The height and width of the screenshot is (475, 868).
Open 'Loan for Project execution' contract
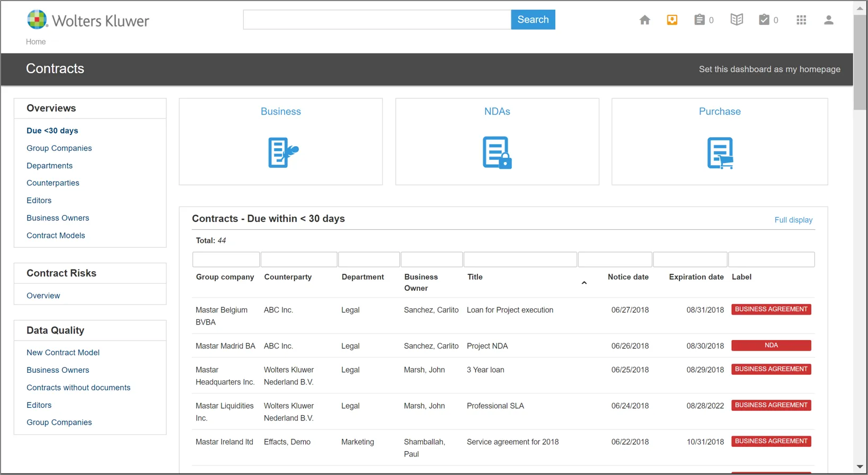click(510, 310)
